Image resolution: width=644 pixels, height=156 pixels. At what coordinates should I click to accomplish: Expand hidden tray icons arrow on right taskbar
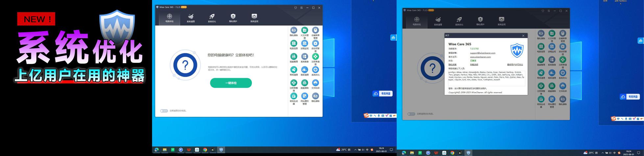(x=603, y=153)
